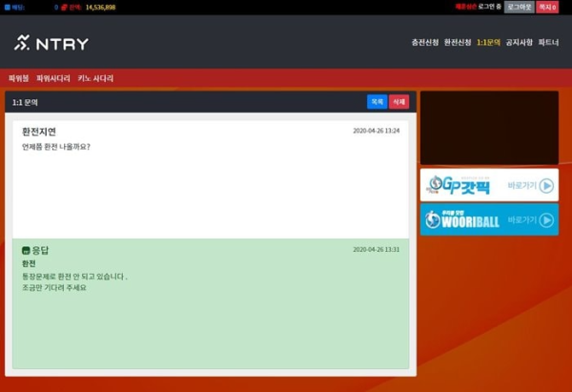Click the GP갓픽 globe logo

point(436,185)
